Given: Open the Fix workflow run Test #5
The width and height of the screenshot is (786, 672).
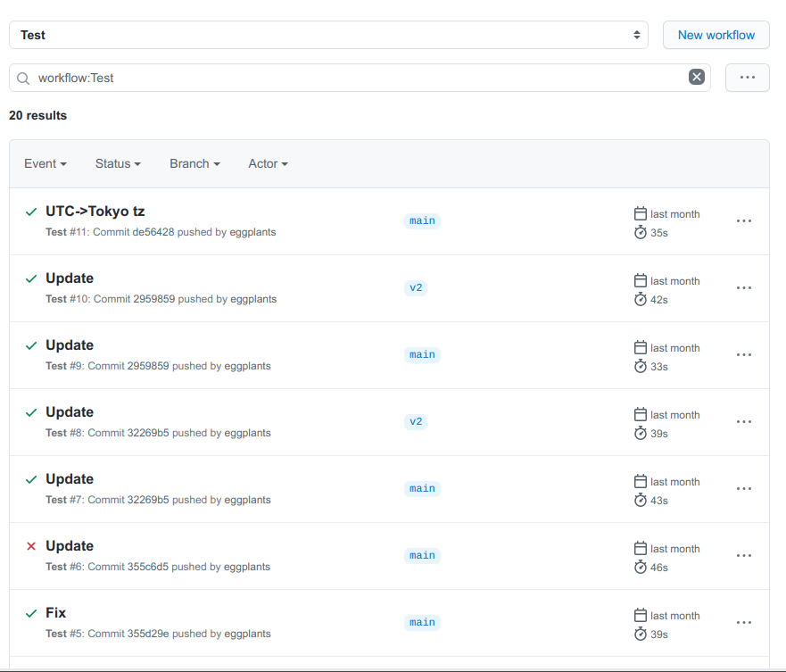Looking at the screenshot, I should point(55,613).
